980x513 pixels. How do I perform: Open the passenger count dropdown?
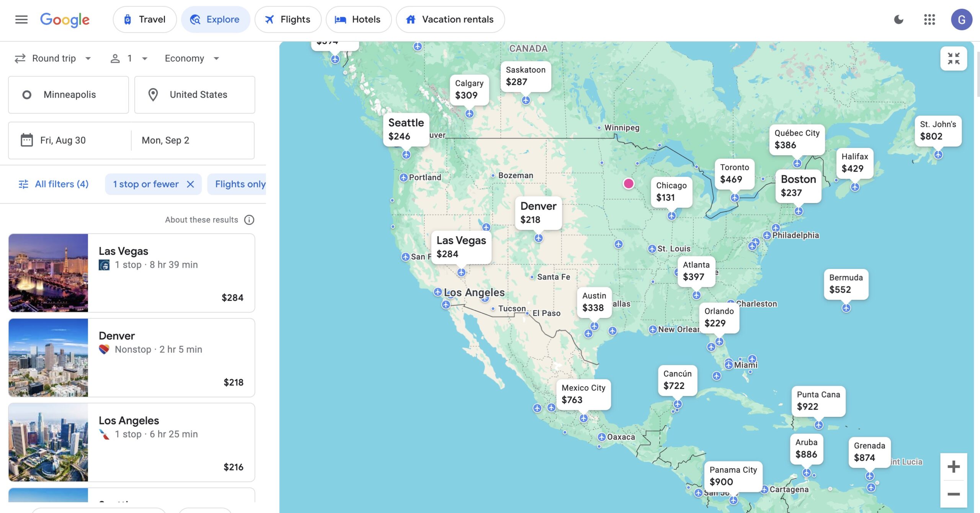(x=127, y=58)
